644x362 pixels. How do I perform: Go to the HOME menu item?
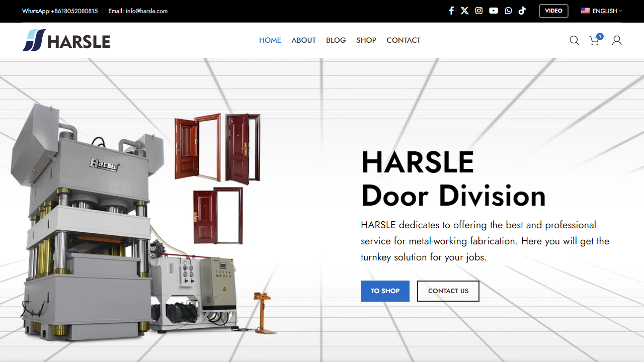(270, 40)
